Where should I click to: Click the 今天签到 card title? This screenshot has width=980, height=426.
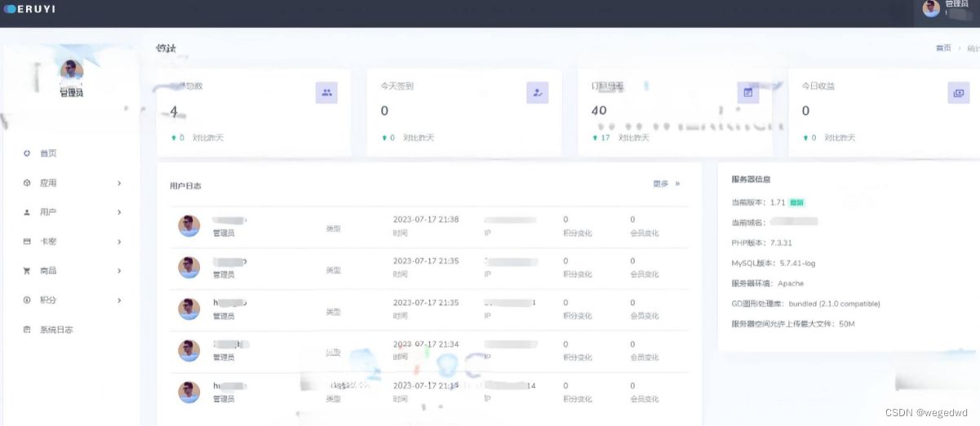tap(397, 86)
